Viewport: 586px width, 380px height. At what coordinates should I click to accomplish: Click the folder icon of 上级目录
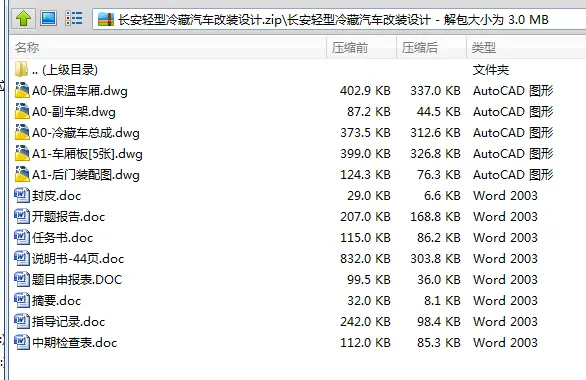pos(22,69)
